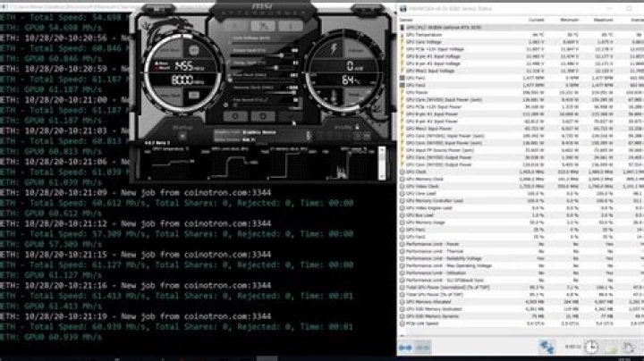The height and width of the screenshot is (361, 644).
Task: Click the HWiNFO Current column header
Action: coord(536,20)
